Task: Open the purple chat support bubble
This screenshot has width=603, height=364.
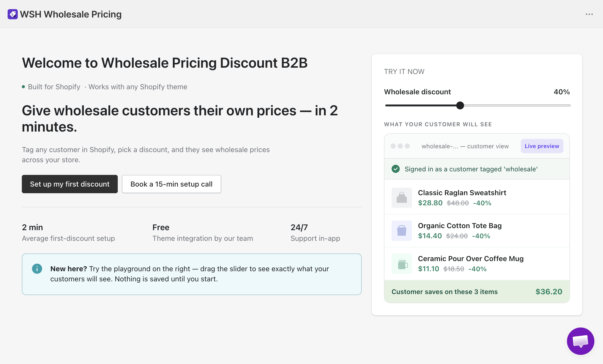Action: (x=580, y=341)
